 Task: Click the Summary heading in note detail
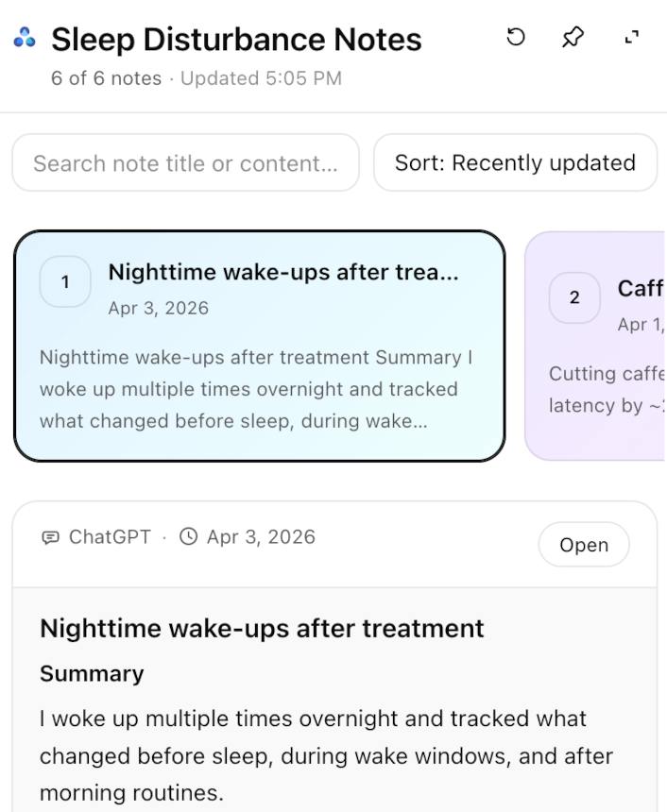pyautogui.click(x=92, y=673)
